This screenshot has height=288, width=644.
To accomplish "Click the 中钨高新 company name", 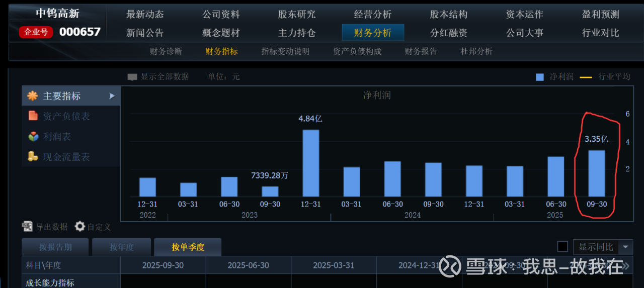I will pyautogui.click(x=57, y=14).
